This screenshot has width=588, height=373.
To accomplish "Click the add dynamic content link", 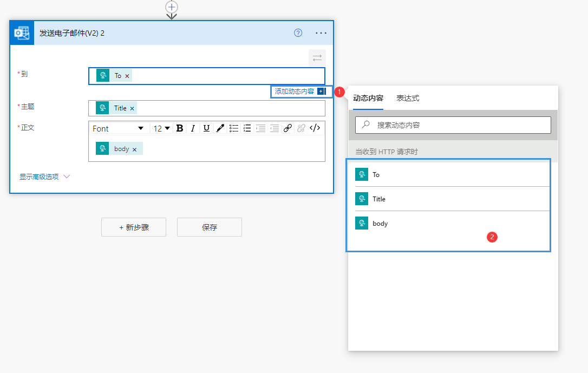I will coord(295,91).
